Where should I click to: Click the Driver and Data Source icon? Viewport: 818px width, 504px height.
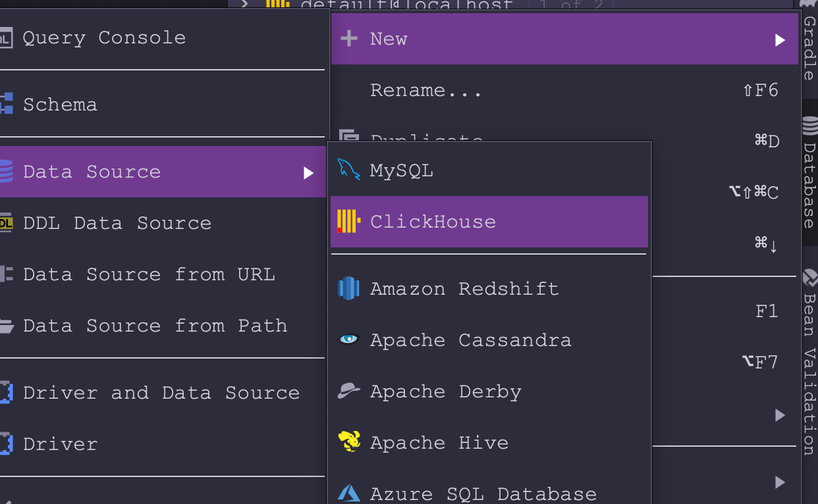(5, 393)
